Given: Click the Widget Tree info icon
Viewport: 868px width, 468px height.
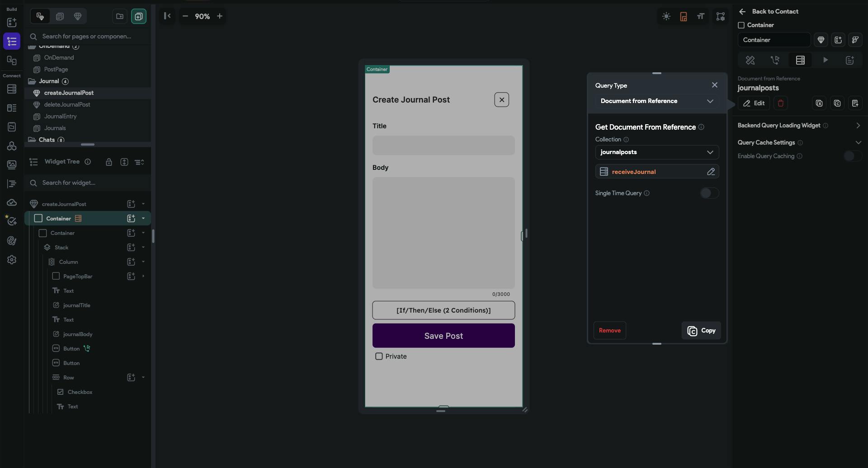Looking at the screenshot, I should coord(88,162).
